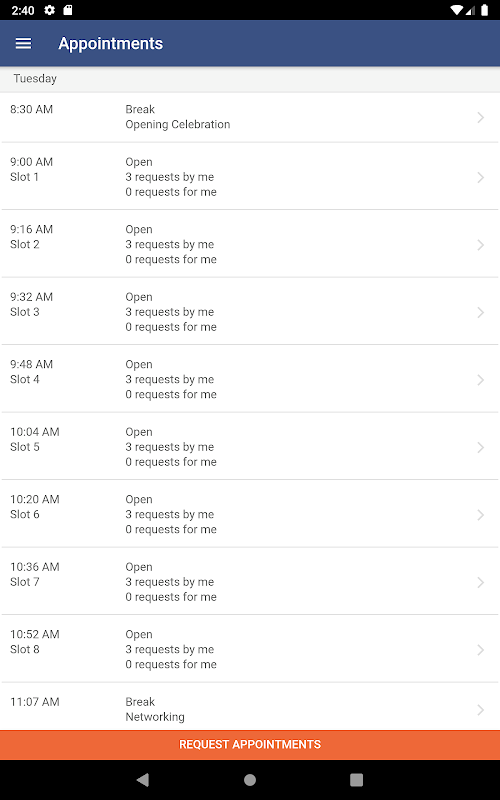
Task: Open the settings gear in status bar
Action: pos(49,10)
